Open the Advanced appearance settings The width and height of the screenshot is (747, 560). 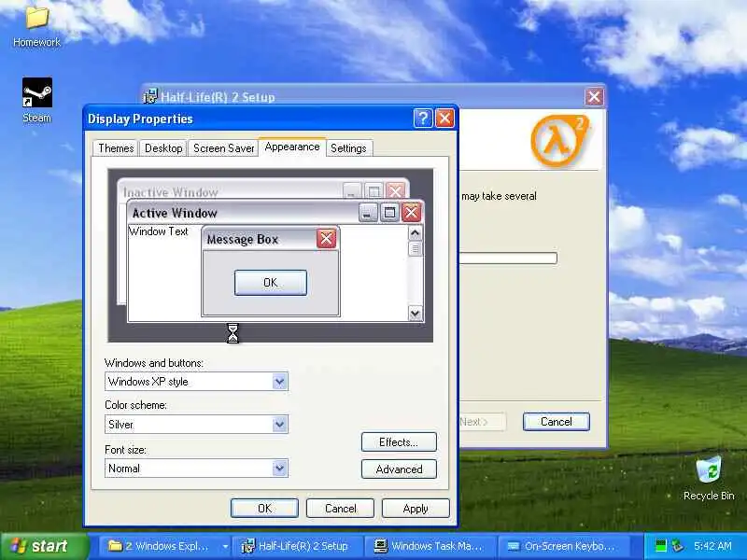(x=399, y=469)
